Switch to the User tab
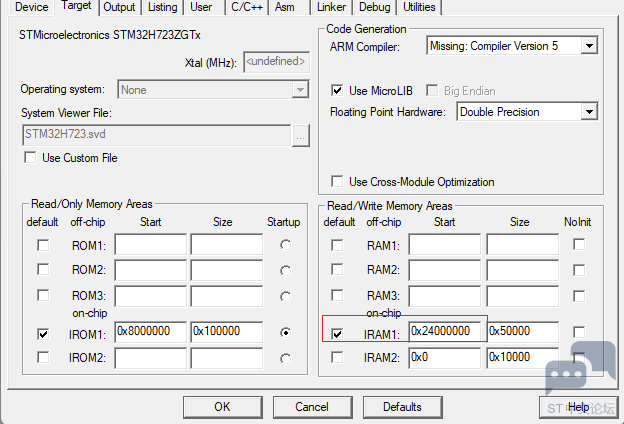The width and height of the screenshot is (624, 424). 201,7
